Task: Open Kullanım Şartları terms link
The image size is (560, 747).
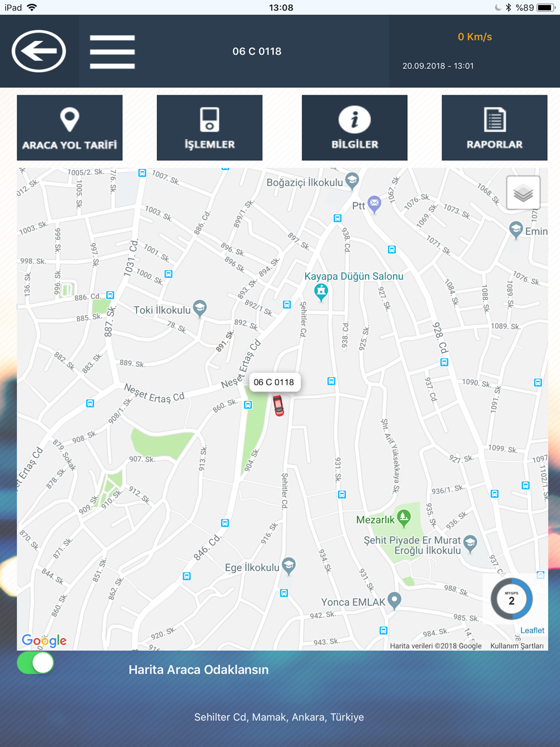Action: (x=517, y=646)
